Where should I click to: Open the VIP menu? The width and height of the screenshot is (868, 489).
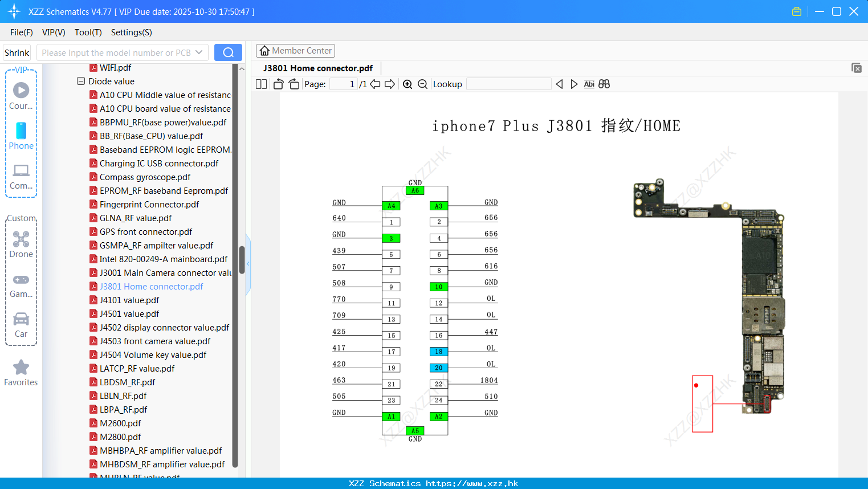coord(54,32)
